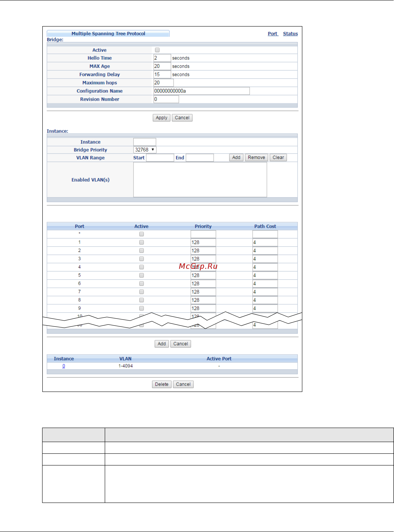Viewport: 394px width, 532px height.
Task: Open the Port link
Action: click(273, 34)
